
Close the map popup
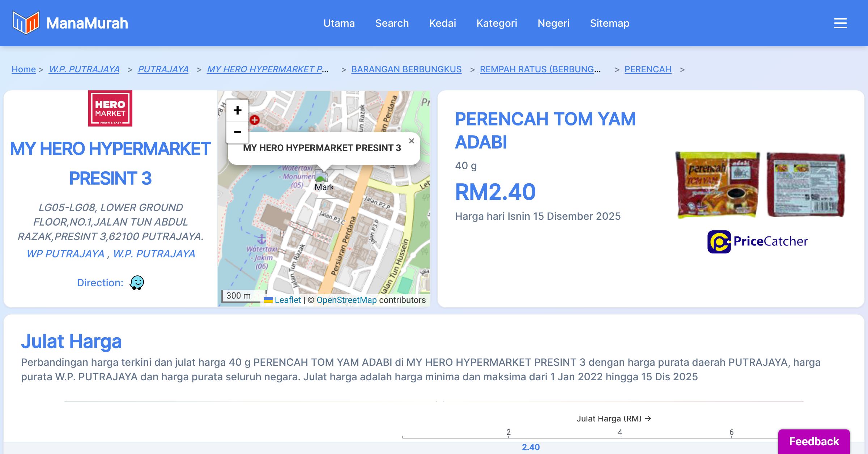point(411,141)
